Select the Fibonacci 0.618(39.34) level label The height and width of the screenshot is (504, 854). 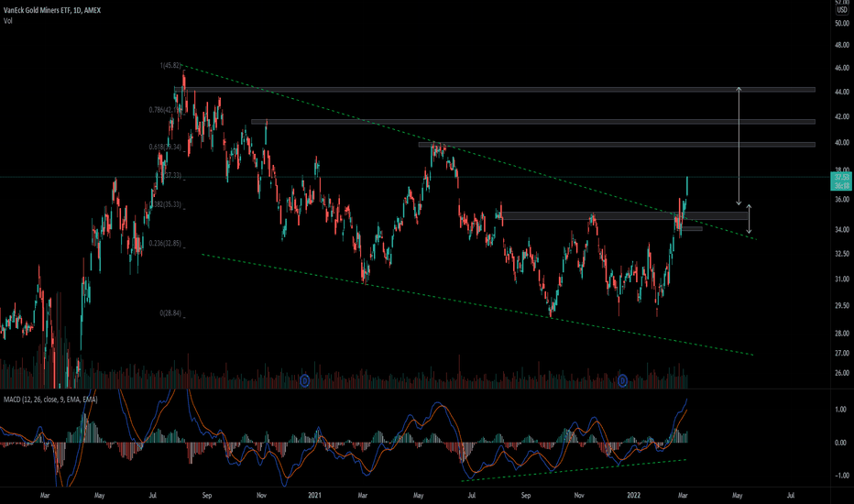pyautogui.click(x=165, y=148)
